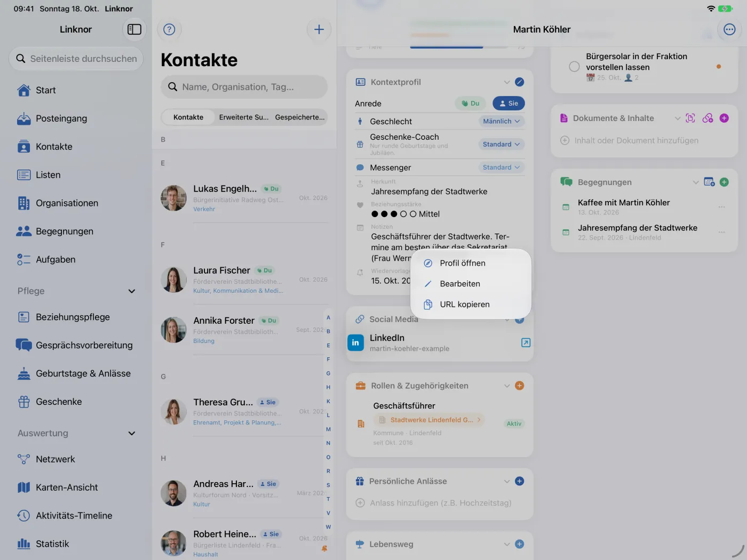The height and width of the screenshot is (560, 747).
Task: Open calendar add icon in Begegnungen
Action: tap(709, 182)
